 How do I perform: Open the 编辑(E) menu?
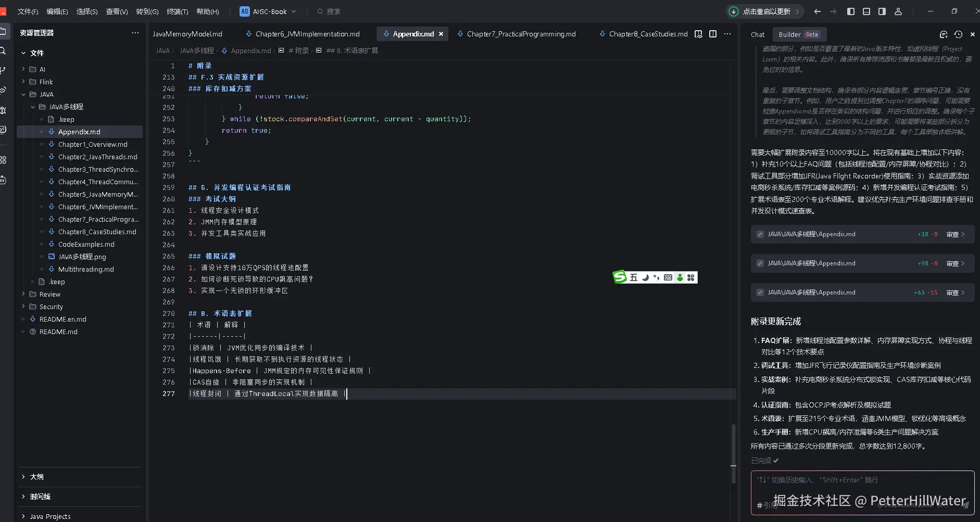57,11
